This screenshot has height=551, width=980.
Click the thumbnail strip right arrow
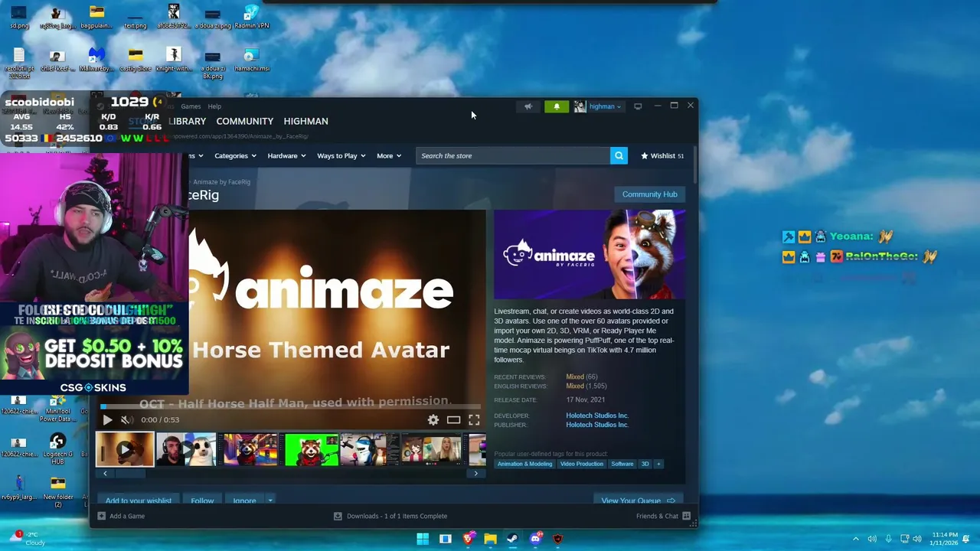click(x=475, y=474)
